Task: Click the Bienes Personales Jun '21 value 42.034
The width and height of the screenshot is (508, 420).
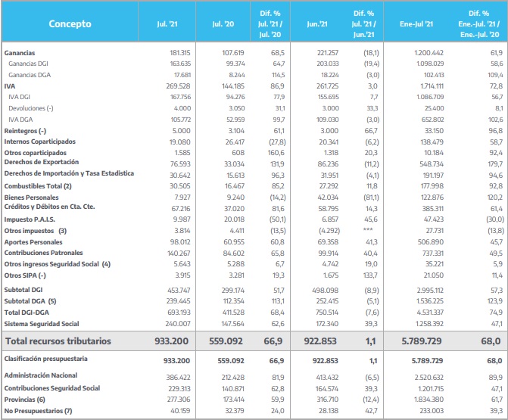Action: coord(327,198)
